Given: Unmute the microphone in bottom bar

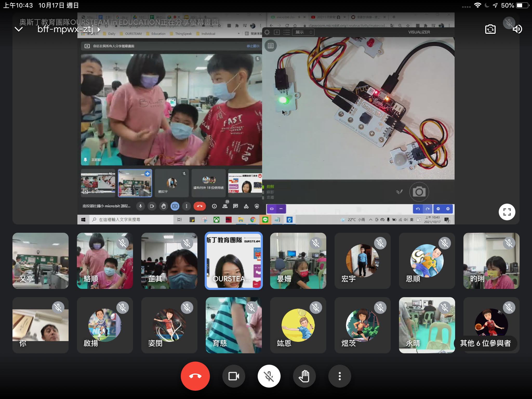Looking at the screenshot, I should tap(269, 376).
